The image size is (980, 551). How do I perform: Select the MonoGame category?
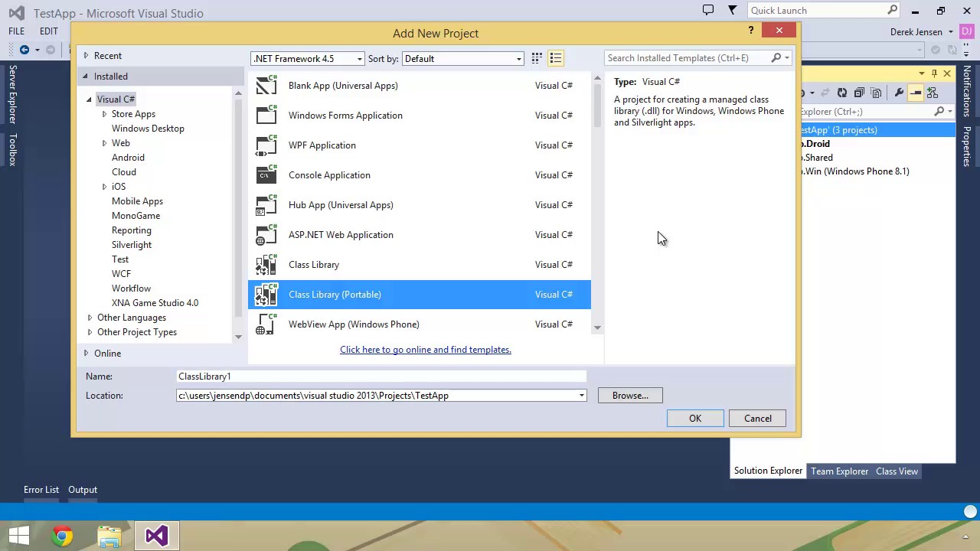click(136, 216)
